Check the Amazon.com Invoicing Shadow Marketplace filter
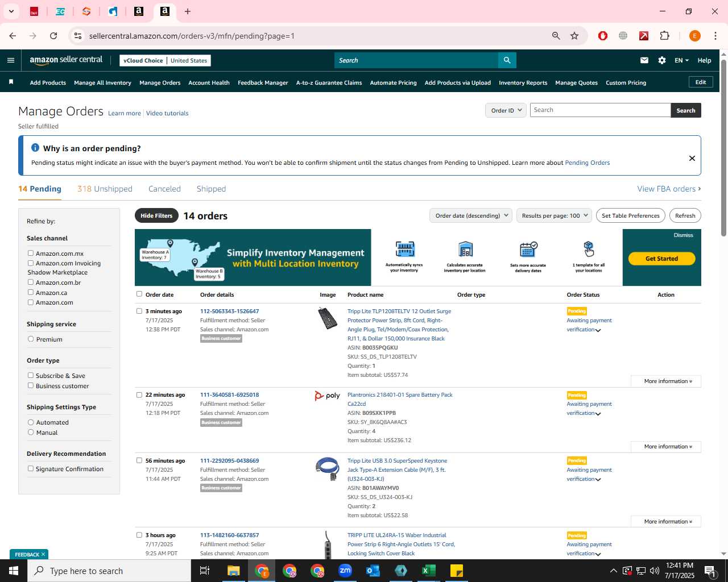This screenshot has width=728, height=582. click(31, 263)
